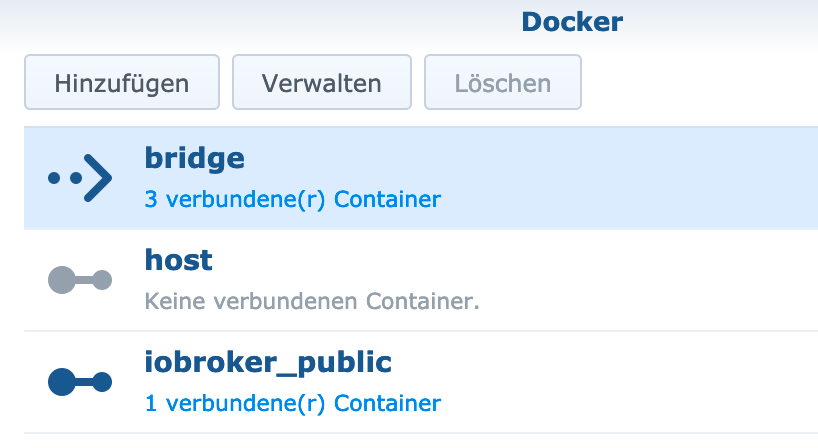Open the Verwalten network management button

click(x=322, y=82)
